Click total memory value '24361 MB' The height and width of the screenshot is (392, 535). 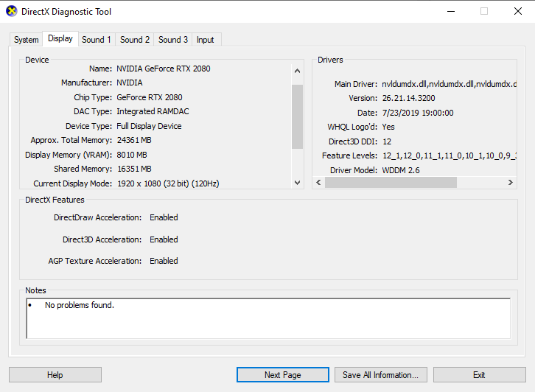coord(134,140)
